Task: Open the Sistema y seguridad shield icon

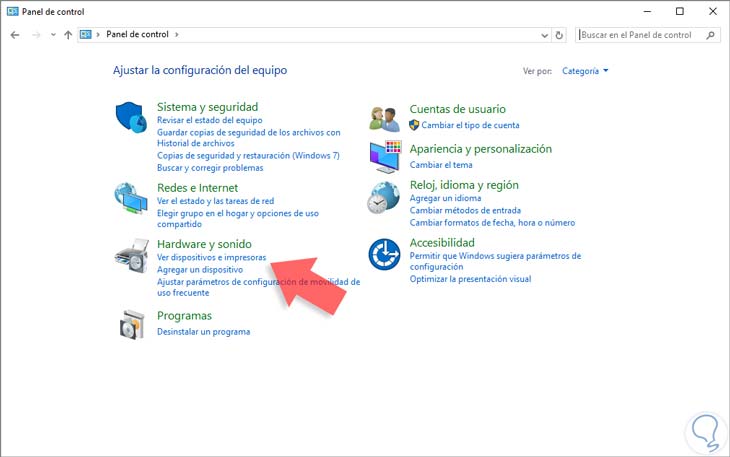Action: [131, 117]
